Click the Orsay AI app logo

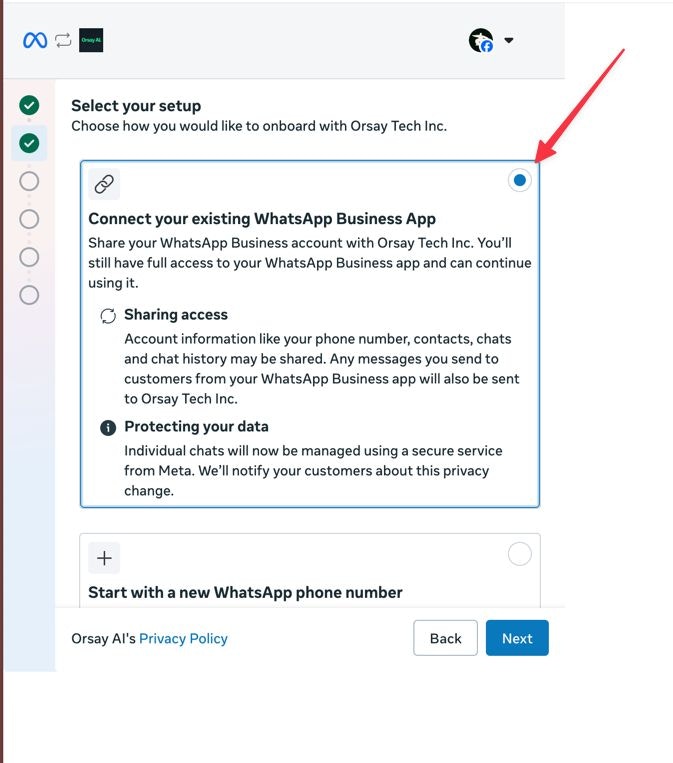(91, 40)
